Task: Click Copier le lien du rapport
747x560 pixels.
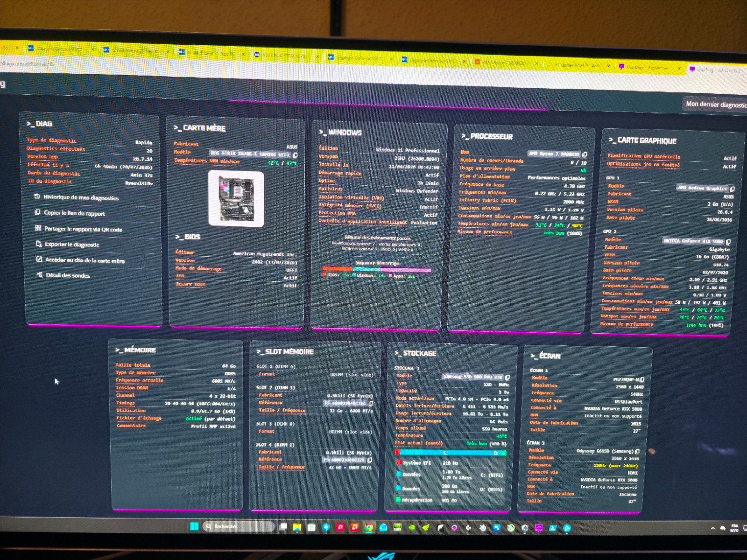Action: pos(74,213)
